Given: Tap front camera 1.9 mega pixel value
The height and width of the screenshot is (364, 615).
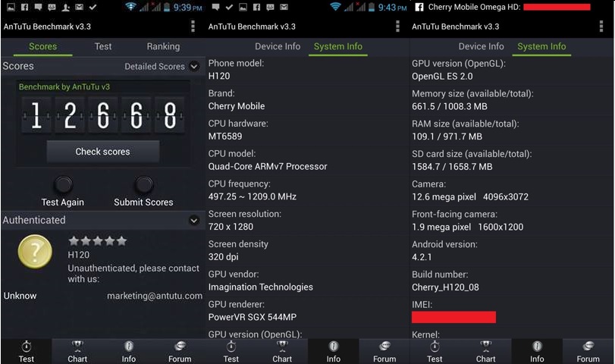Looking at the screenshot, I should [441, 227].
